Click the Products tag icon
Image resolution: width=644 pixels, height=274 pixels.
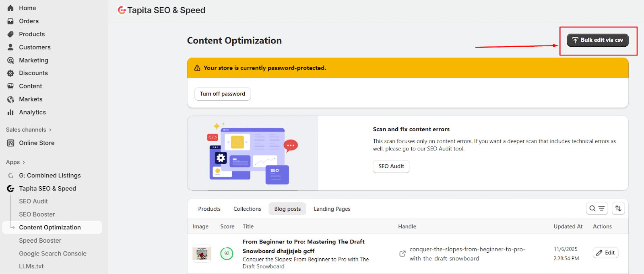10,34
